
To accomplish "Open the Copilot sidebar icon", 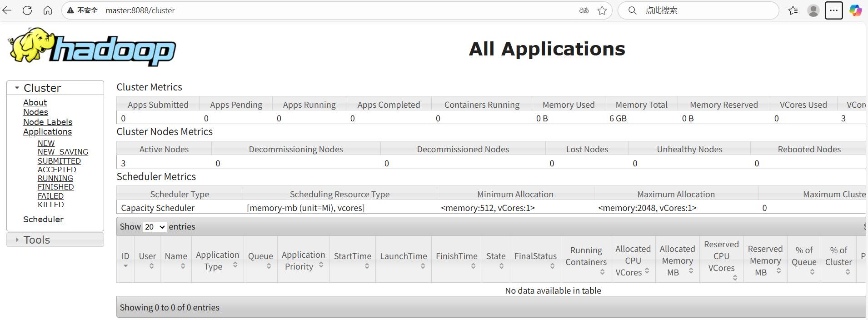I will click(x=856, y=10).
